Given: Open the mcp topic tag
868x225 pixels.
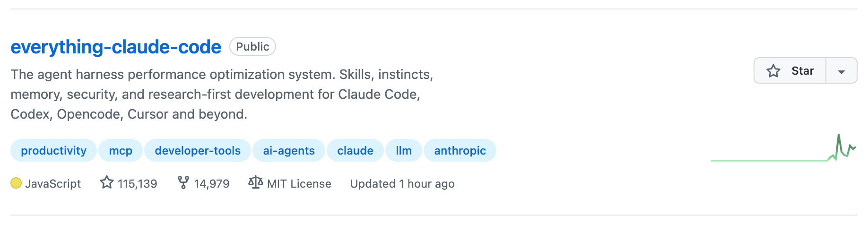Looking at the screenshot, I should [x=121, y=151].
